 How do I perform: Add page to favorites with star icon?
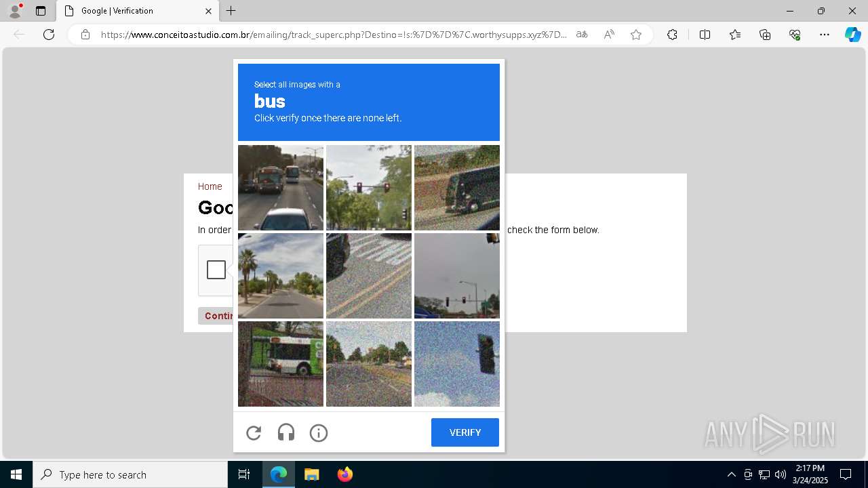coord(636,35)
